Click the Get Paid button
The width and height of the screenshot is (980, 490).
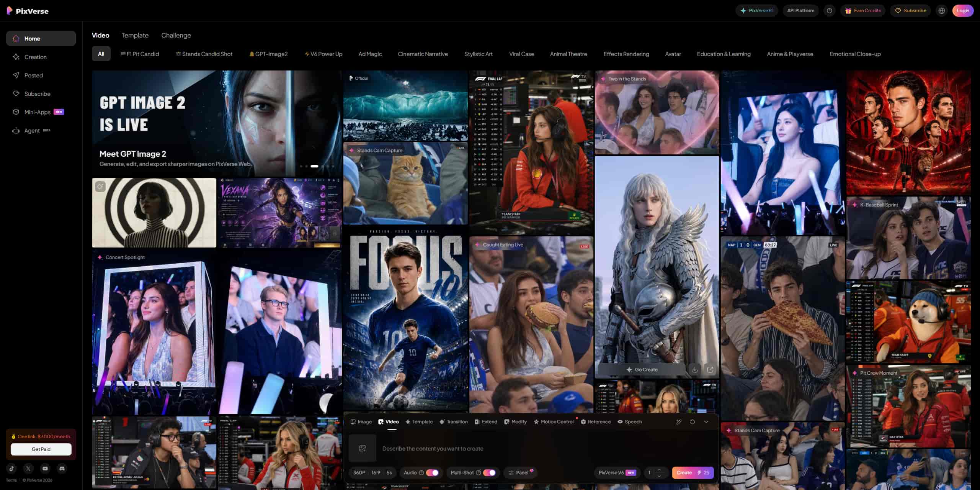coord(41,449)
